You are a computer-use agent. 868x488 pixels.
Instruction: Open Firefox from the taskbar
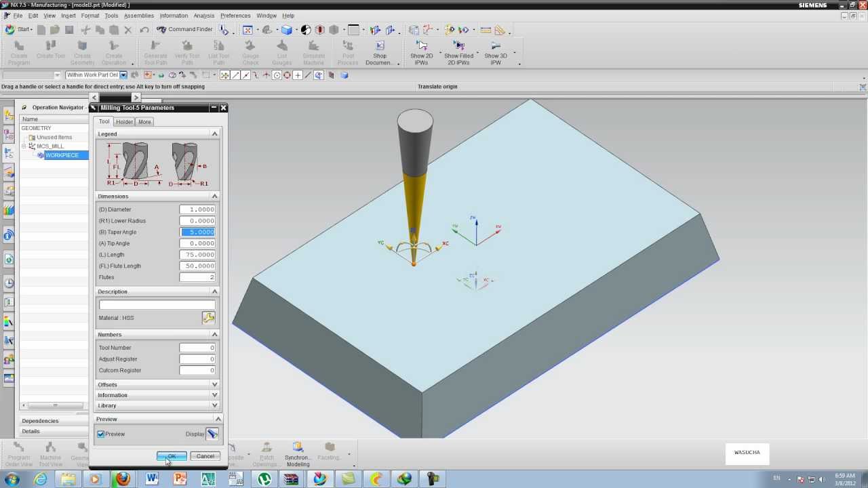point(122,479)
